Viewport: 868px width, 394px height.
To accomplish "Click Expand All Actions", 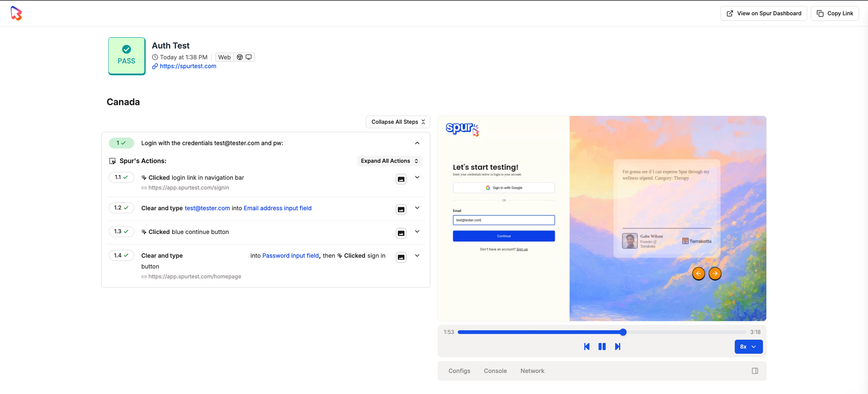I will (390, 161).
